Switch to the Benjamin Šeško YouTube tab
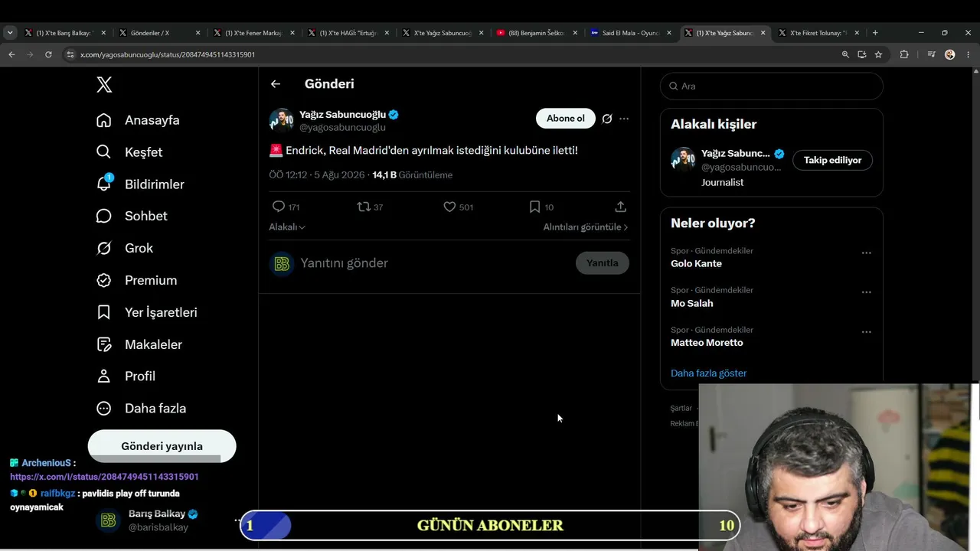 point(536,33)
